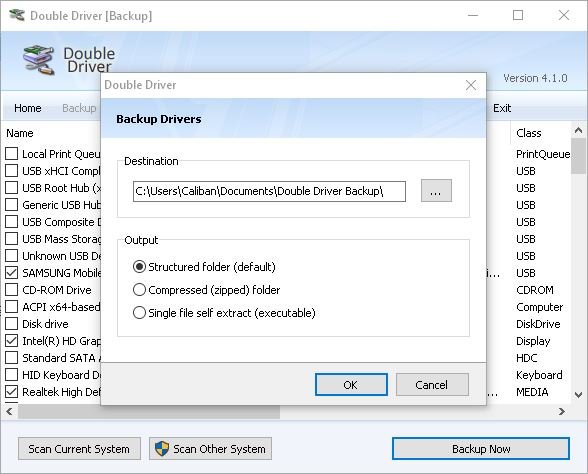The image size is (588, 474).
Task: Sort by the Class column header
Action: pos(529,133)
